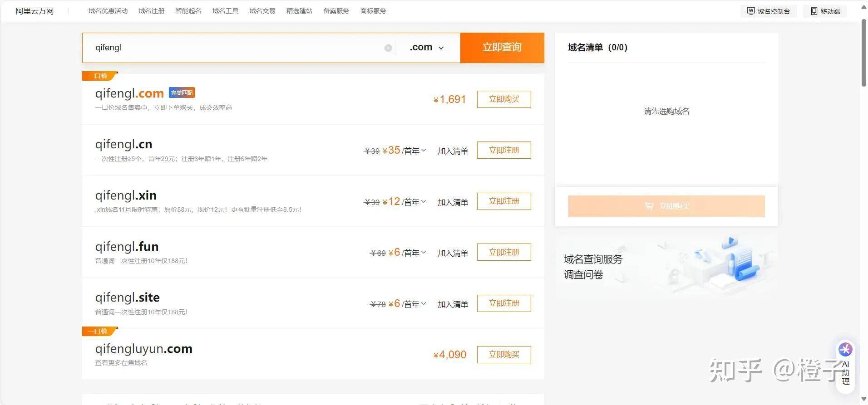868x405 pixels.
Task: Add qifengl.cn to list via 加入清单
Action: [453, 151]
